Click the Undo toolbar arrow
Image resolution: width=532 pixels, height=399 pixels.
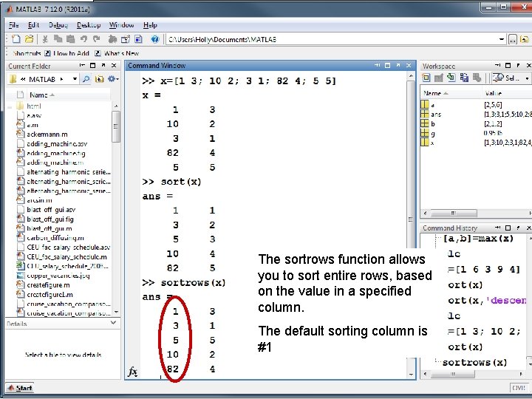(x=83, y=39)
